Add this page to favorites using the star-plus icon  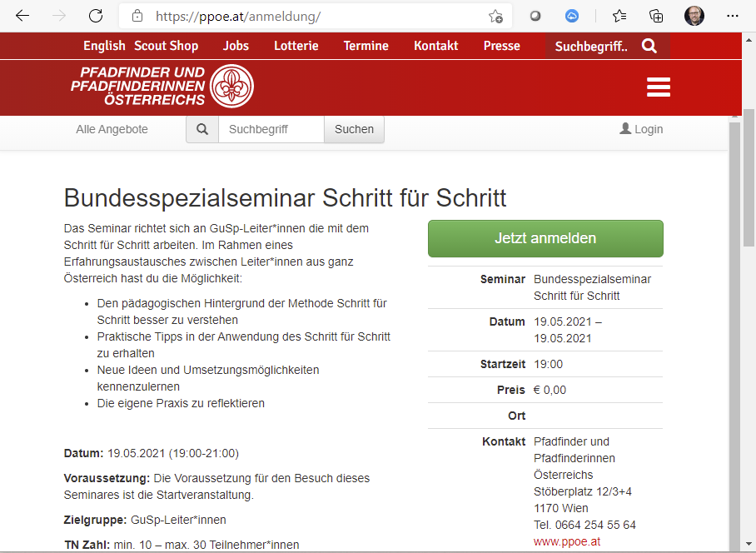point(495,16)
